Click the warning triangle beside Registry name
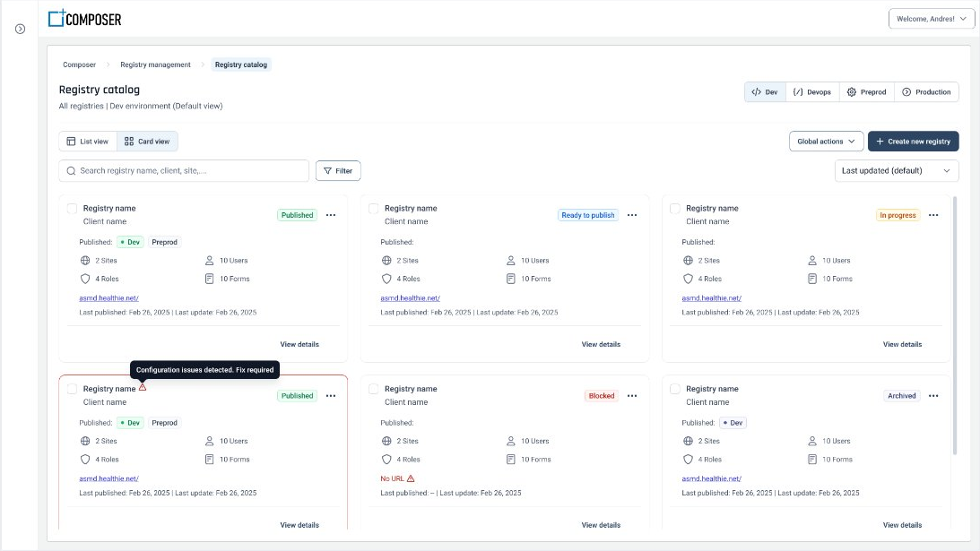The height and width of the screenshot is (551, 980). (143, 387)
